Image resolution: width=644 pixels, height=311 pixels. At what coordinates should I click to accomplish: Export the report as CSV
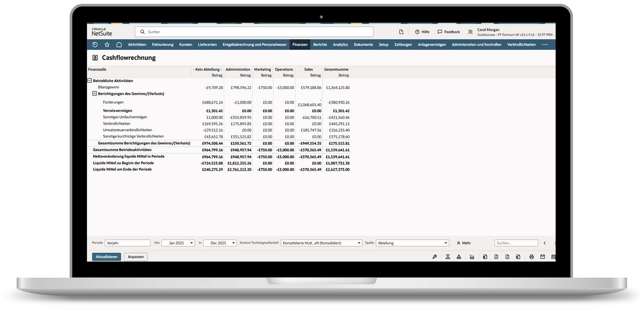[x=507, y=257]
